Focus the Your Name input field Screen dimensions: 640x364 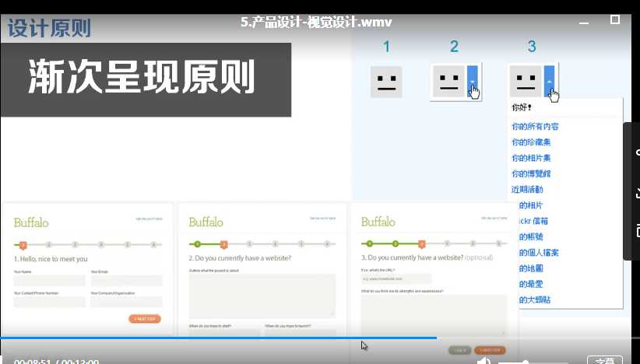click(49, 281)
